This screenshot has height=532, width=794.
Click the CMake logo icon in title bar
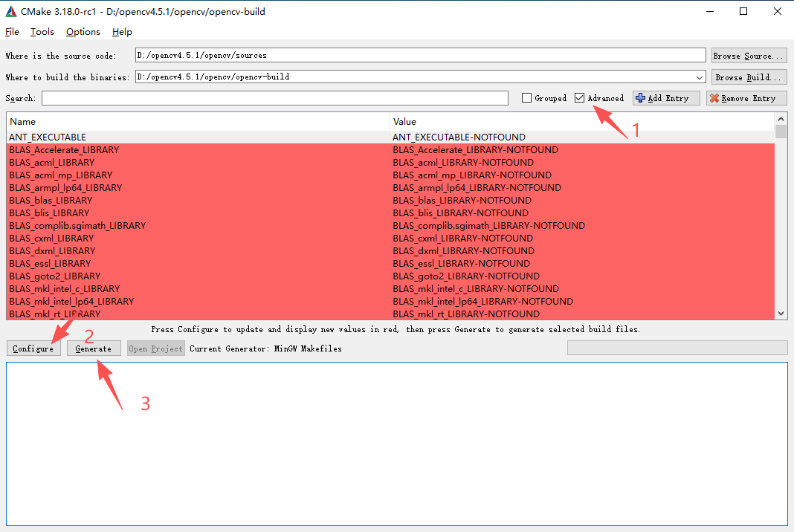10,11
